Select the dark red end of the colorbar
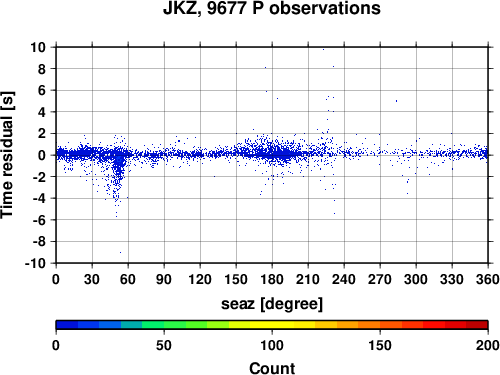 (477, 325)
